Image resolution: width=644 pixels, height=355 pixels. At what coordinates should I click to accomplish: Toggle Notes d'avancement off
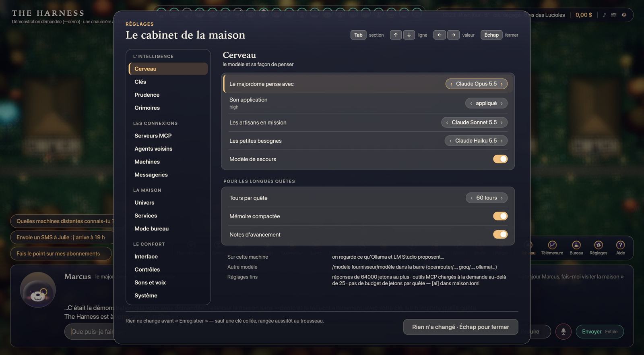coord(500,235)
